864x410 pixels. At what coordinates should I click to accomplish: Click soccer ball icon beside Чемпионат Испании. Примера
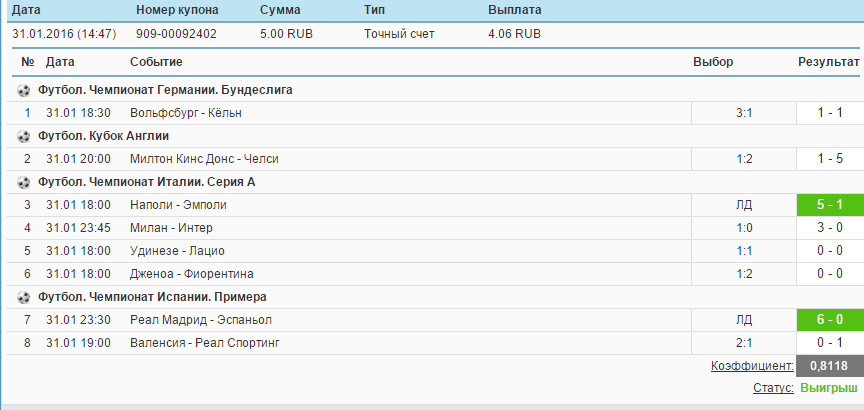[23, 297]
